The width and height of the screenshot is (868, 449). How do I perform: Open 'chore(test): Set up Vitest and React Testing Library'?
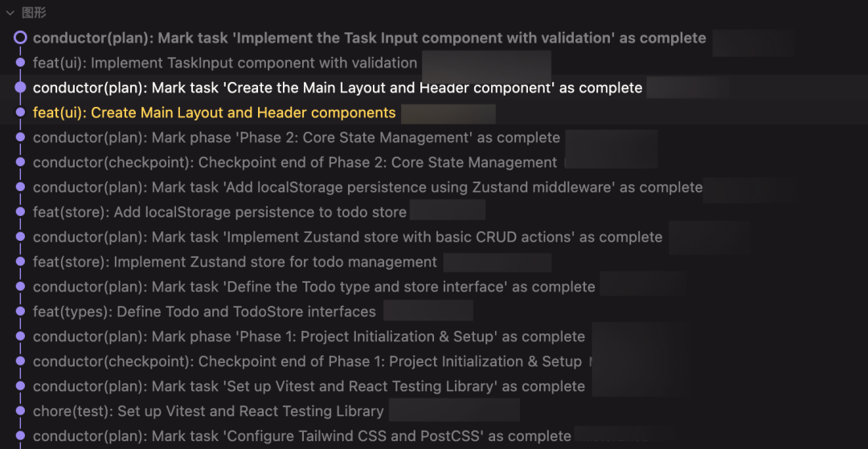[x=208, y=411]
